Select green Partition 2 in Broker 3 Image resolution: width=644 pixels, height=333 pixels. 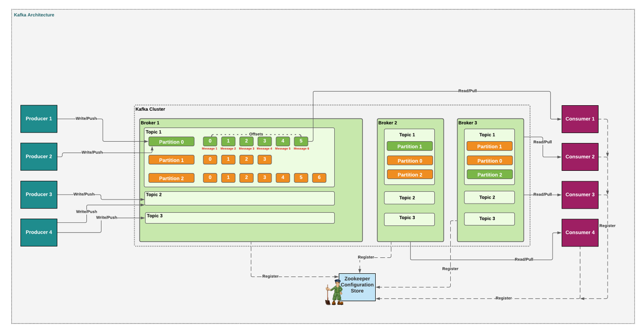click(489, 175)
